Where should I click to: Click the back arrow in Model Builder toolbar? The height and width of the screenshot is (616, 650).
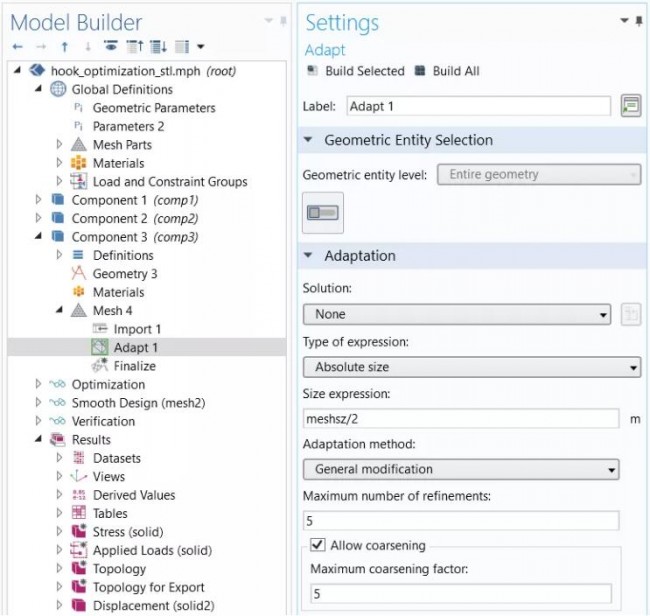(17, 47)
